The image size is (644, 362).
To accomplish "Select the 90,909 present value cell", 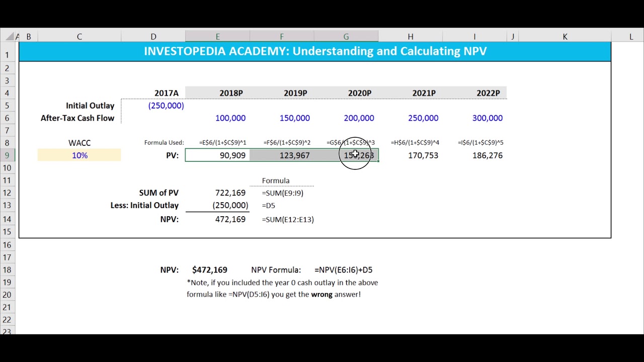I will 217,155.
